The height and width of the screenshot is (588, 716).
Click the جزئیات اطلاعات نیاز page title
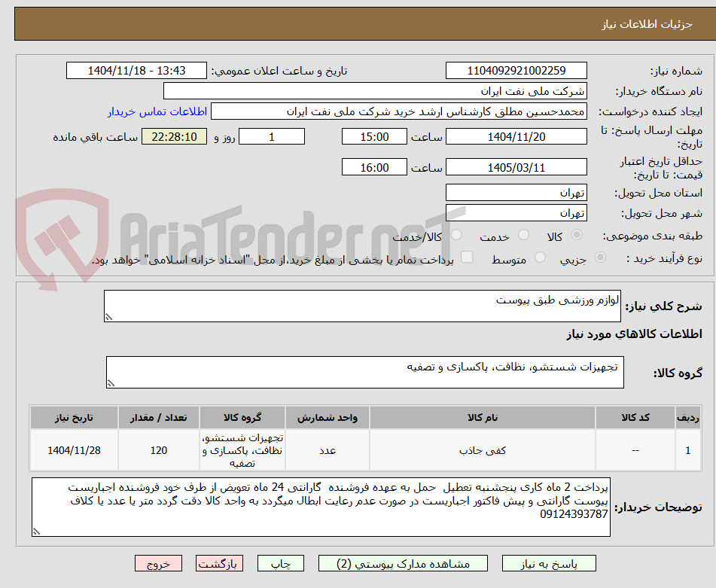point(647,24)
